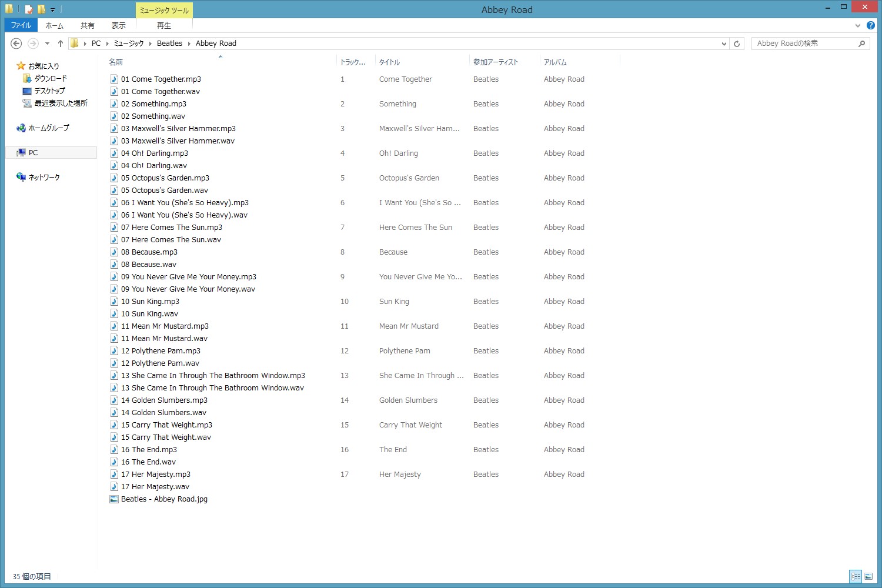Click the title cell Her Majesty
Screen dimensions: 882x588
[x=400, y=474]
